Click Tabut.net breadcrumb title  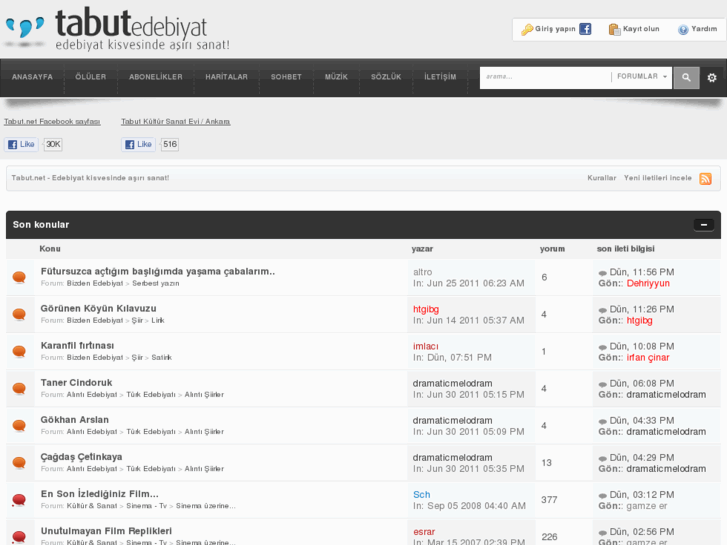[90, 178]
